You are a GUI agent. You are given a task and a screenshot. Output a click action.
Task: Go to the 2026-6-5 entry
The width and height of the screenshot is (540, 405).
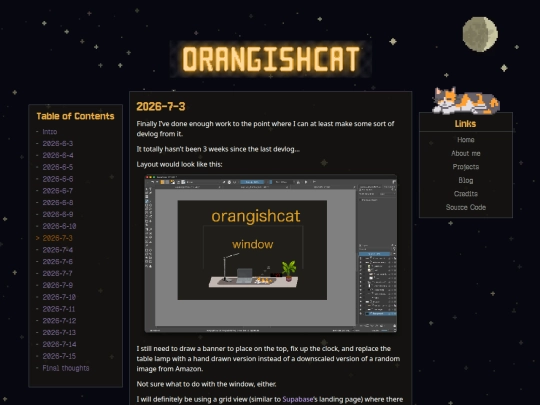point(58,167)
